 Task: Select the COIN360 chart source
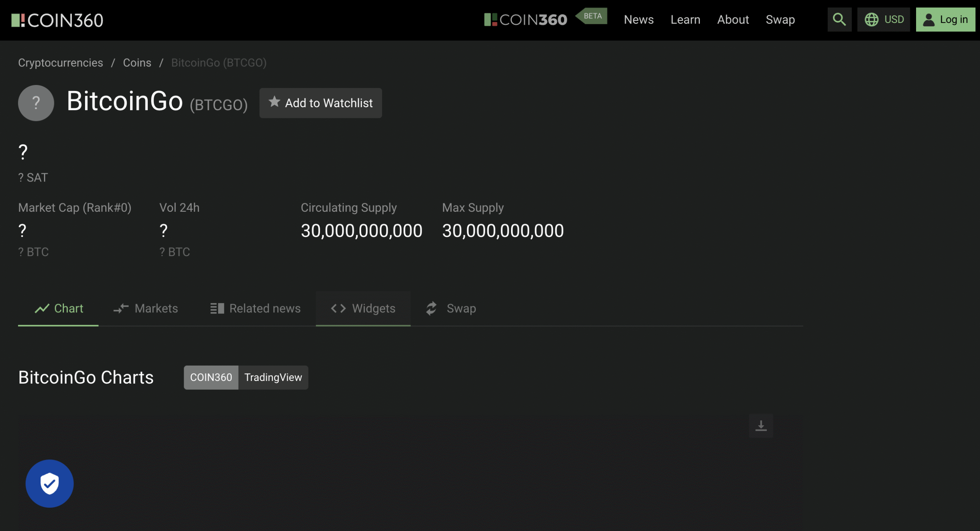point(211,377)
